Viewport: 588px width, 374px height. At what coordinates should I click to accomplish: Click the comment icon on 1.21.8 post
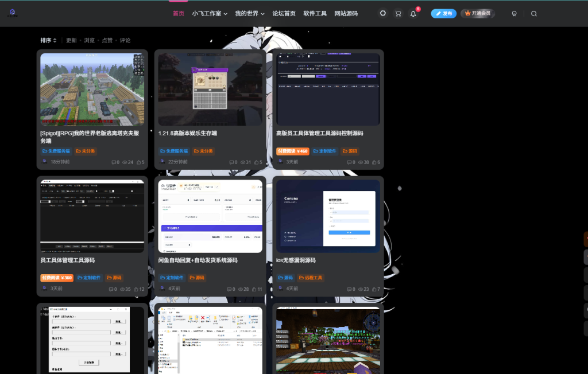click(231, 162)
